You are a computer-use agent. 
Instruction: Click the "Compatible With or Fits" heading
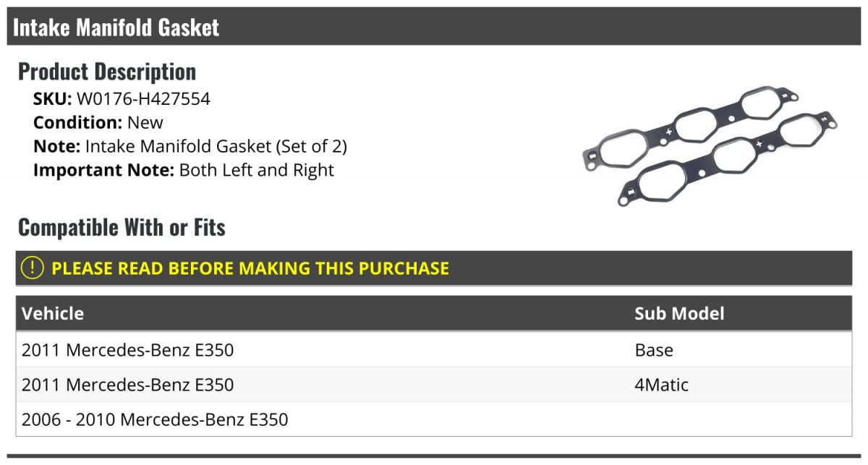[x=122, y=228]
